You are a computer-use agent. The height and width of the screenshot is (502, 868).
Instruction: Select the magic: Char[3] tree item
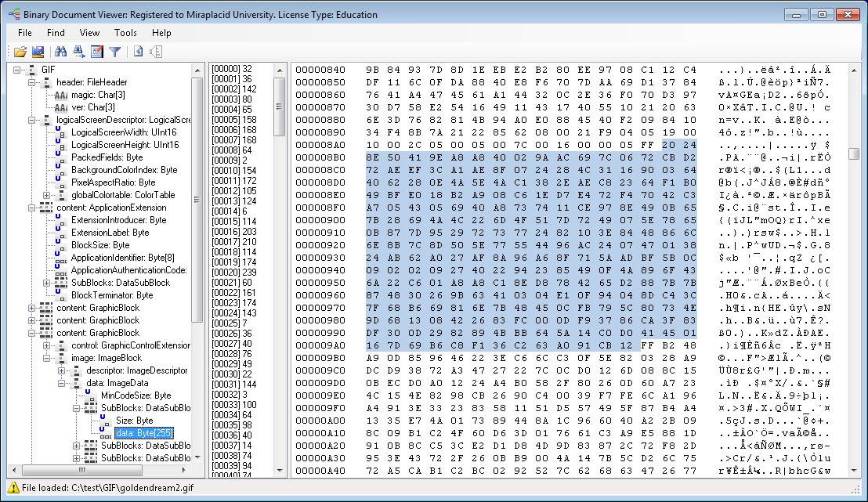pos(98,95)
